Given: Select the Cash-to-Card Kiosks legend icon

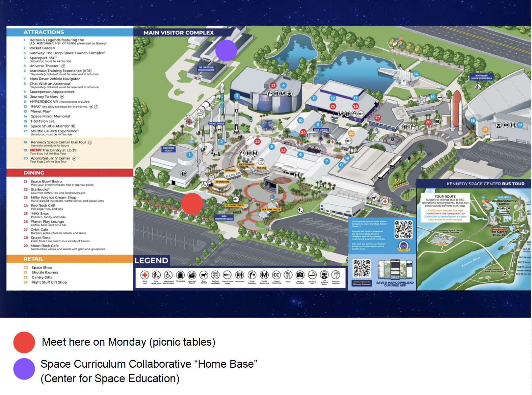Looking at the screenshot, I should pos(227,275).
